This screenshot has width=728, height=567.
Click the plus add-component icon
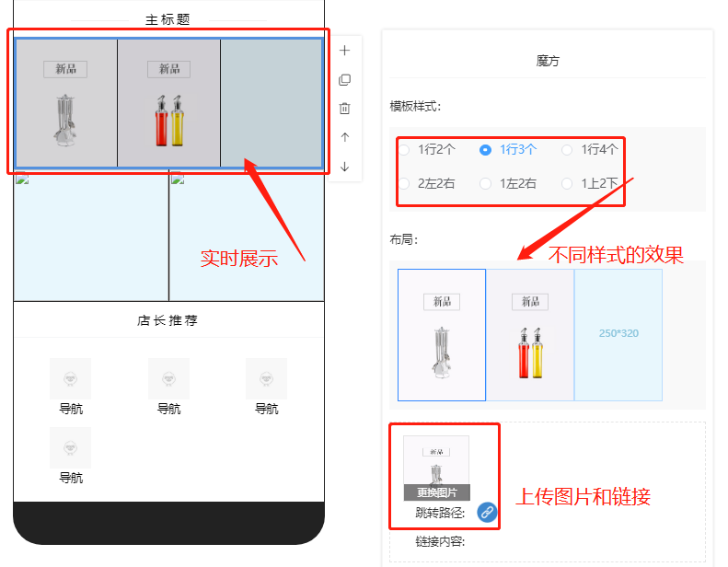coord(344,50)
